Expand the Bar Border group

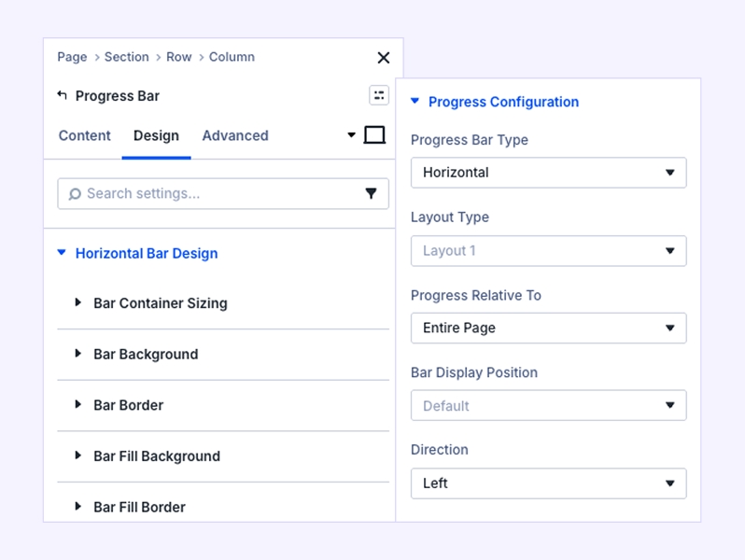[128, 405]
